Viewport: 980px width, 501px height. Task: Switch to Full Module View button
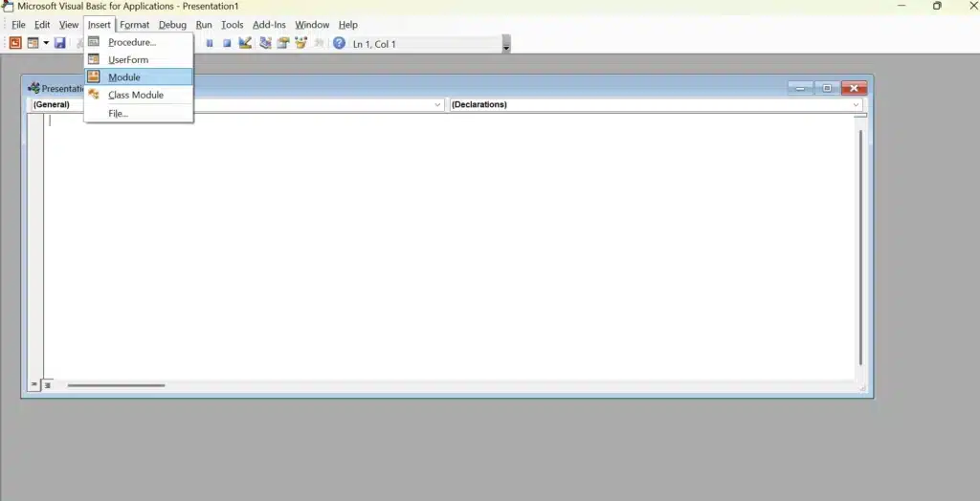(x=47, y=385)
